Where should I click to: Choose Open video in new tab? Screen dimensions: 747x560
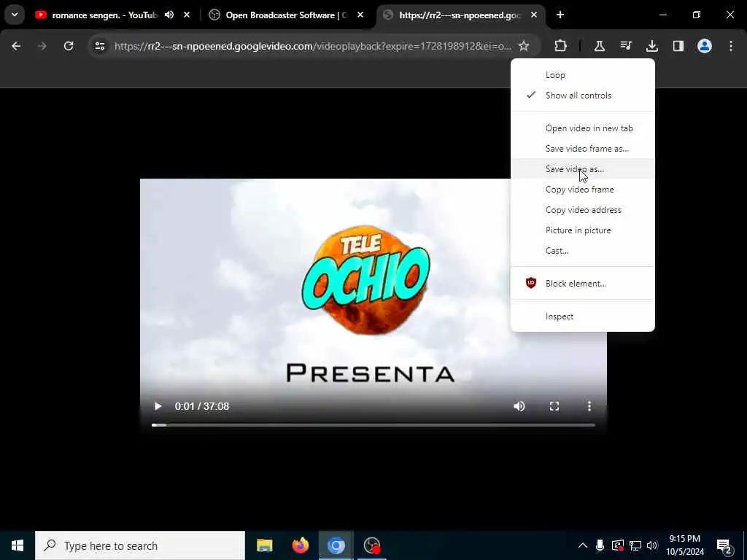[x=583, y=128]
